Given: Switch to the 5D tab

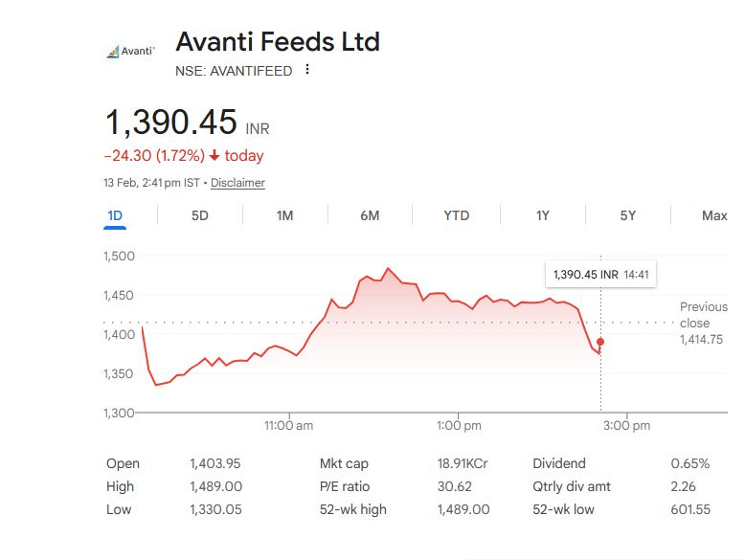Looking at the screenshot, I should point(199,215).
